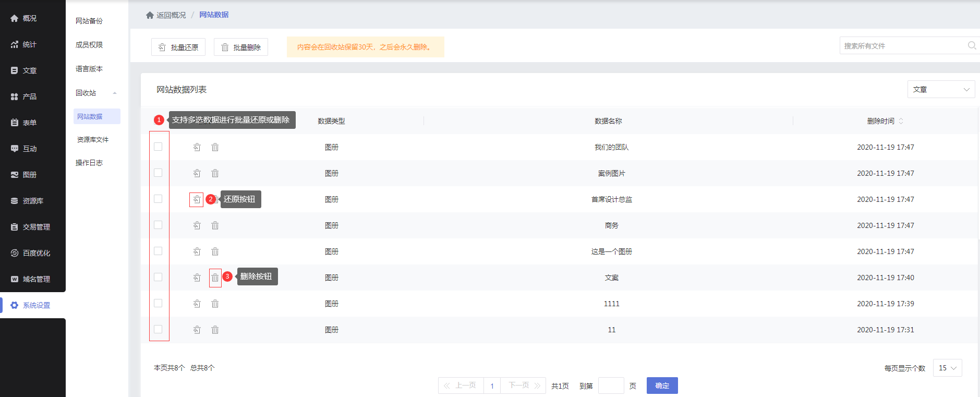Open 成员权限 menu item
Screen dimensions: 980x397
(89, 45)
